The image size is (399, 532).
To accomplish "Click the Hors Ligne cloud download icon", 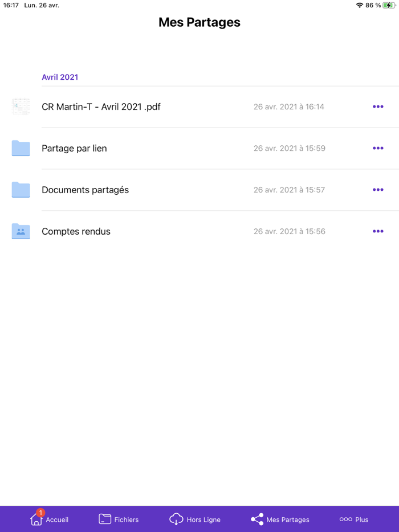I will [x=176, y=519].
